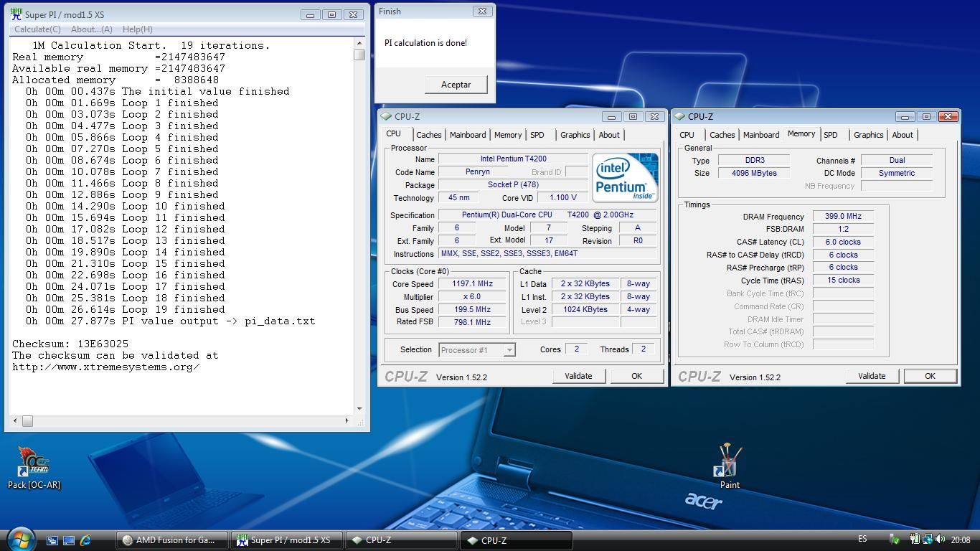Click the CAS# Latency 6.0 clocks field

[x=843, y=242]
